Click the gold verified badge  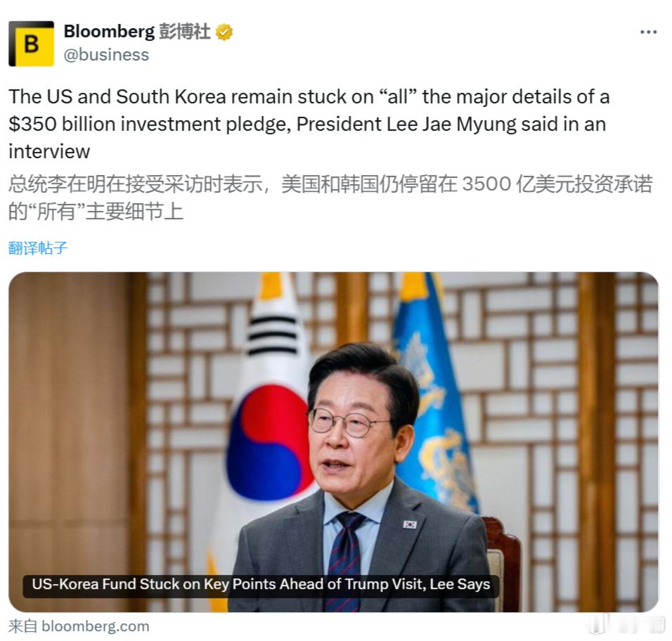pos(224,32)
